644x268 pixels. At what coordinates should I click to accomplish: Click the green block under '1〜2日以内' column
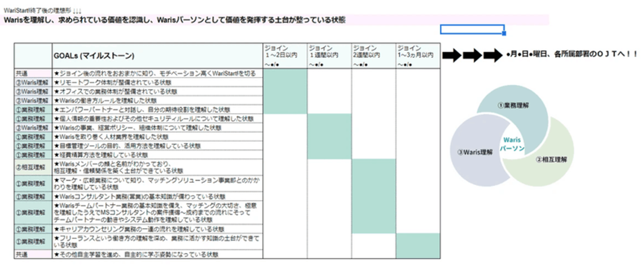(285, 91)
